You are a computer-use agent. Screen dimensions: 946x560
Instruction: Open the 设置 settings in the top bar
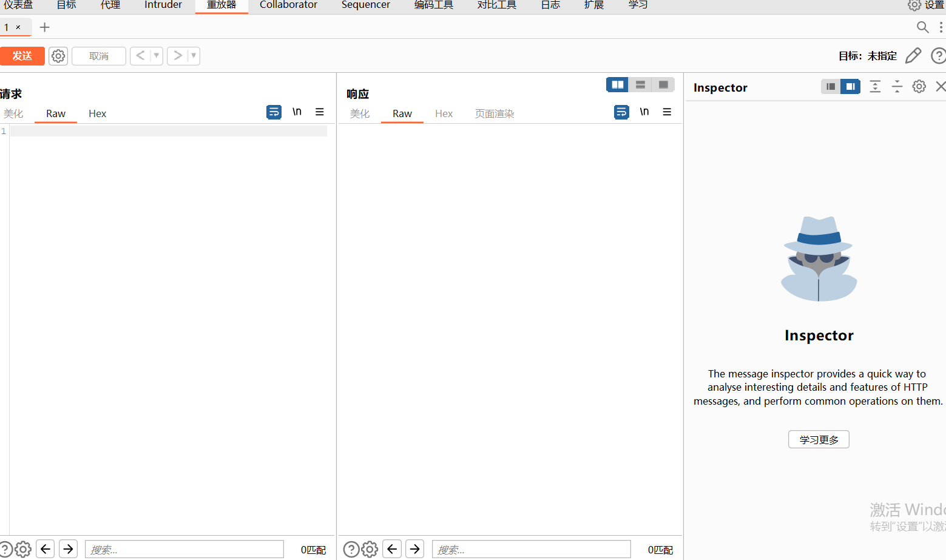(x=926, y=5)
